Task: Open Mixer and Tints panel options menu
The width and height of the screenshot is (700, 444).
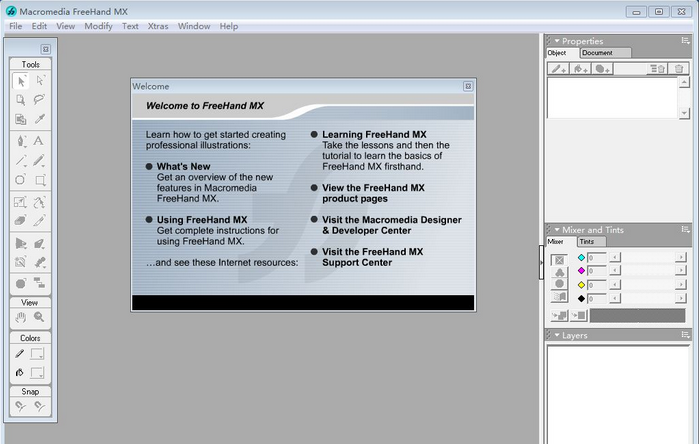Action: point(685,229)
